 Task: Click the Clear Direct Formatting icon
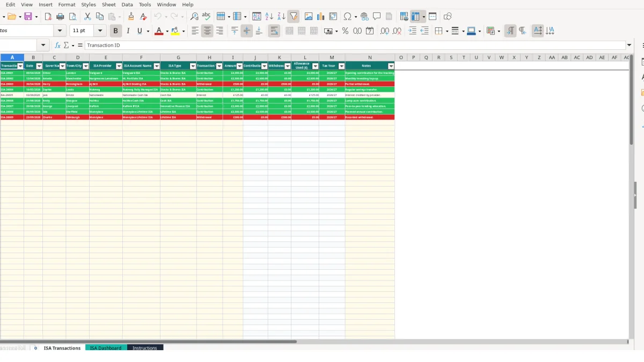[143, 17]
